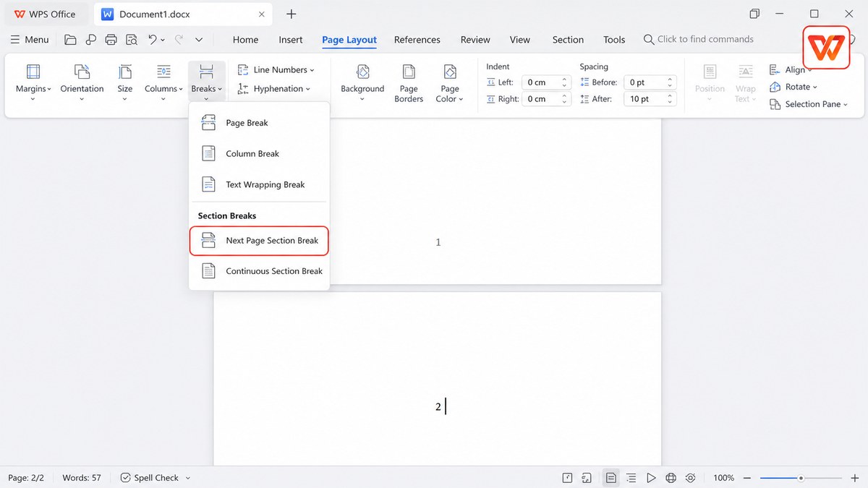The width and height of the screenshot is (868, 488).
Task: Open the Orientation options
Action: pos(82,81)
